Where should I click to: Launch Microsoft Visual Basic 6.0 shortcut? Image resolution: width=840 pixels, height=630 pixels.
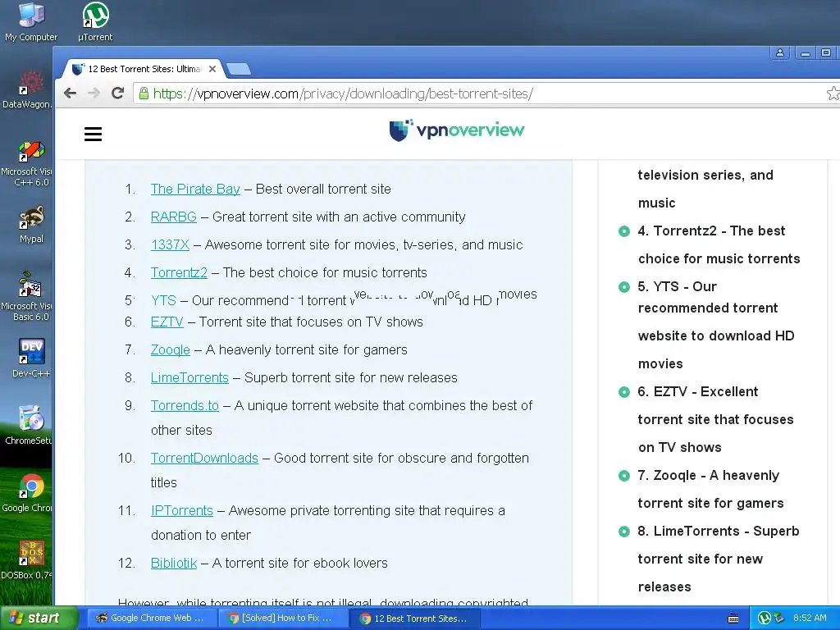point(27,297)
